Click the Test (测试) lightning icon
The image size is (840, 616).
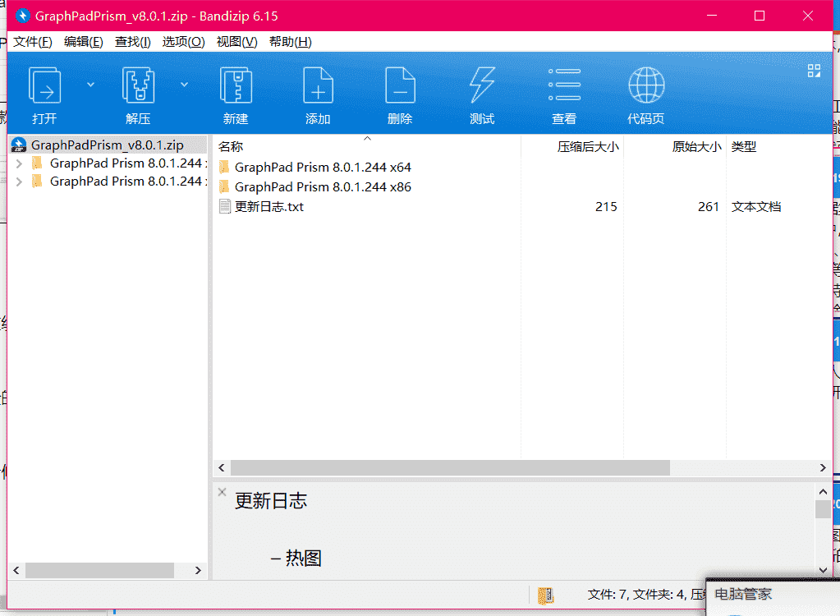(482, 85)
